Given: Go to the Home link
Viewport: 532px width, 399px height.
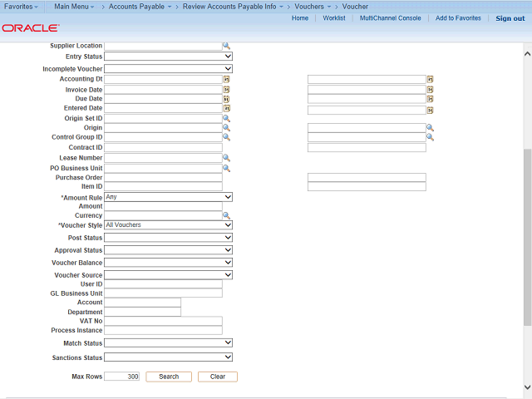Looking at the screenshot, I should coord(300,18).
